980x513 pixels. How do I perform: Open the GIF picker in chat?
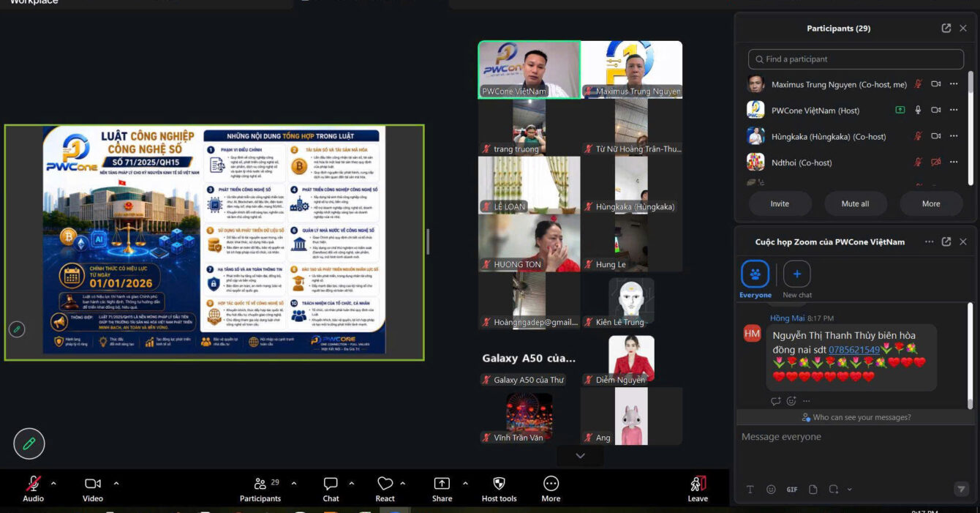(x=792, y=490)
